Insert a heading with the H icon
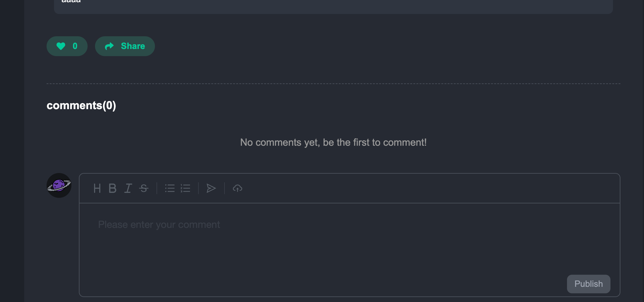 [x=97, y=188]
